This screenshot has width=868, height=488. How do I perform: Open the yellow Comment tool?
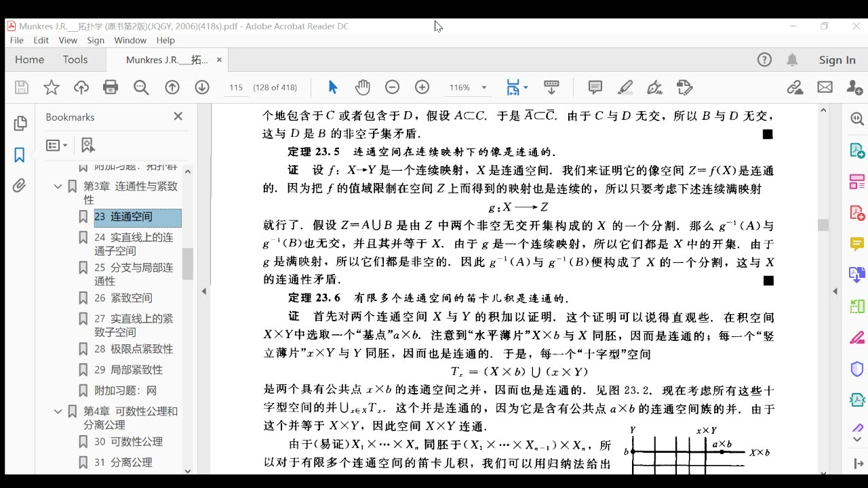(x=856, y=244)
